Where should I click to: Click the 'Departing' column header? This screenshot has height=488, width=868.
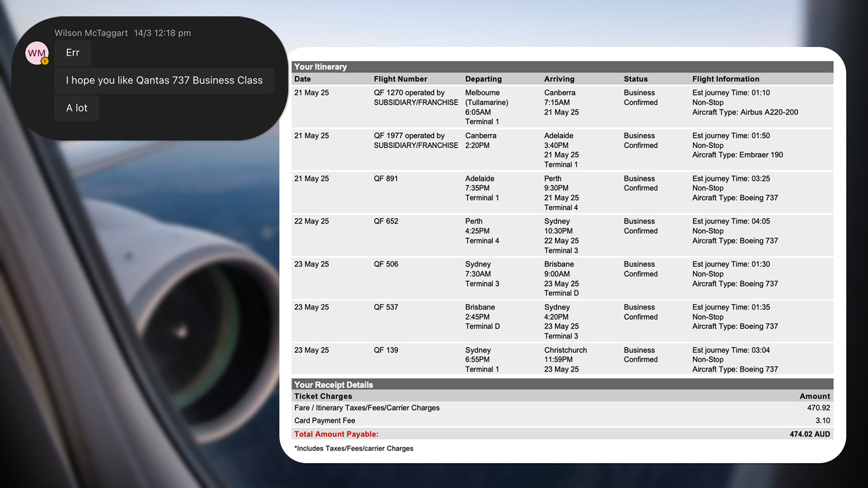483,79
